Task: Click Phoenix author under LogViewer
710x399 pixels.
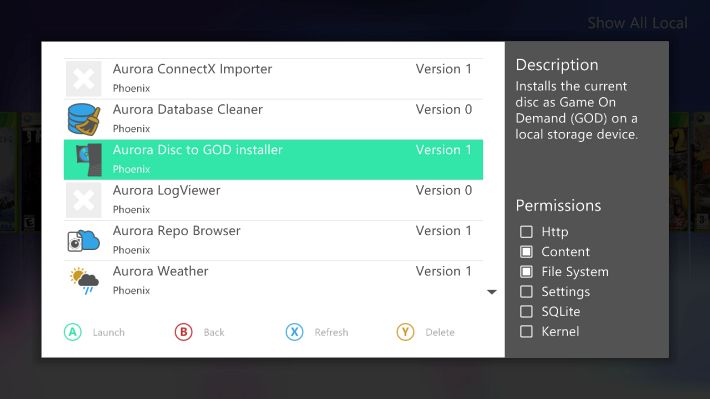Action: [131, 209]
